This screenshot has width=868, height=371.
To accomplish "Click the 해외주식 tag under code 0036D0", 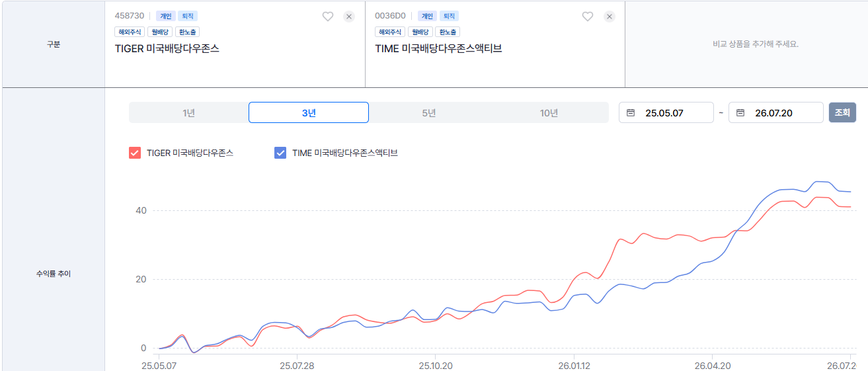I will [x=390, y=32].
